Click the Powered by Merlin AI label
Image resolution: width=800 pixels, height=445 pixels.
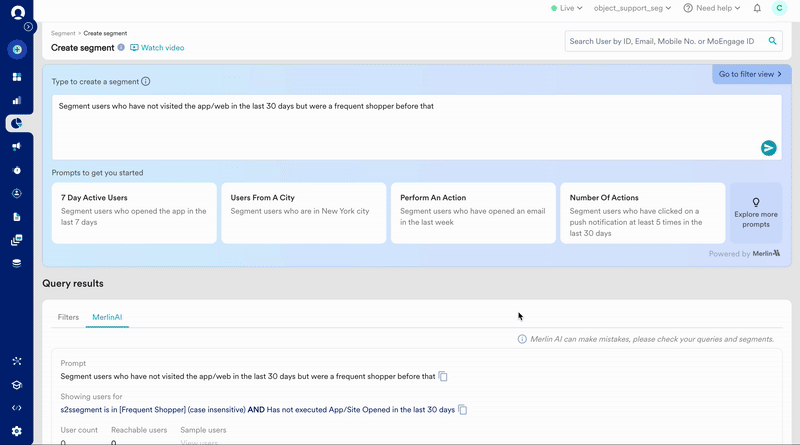(744, 254)
